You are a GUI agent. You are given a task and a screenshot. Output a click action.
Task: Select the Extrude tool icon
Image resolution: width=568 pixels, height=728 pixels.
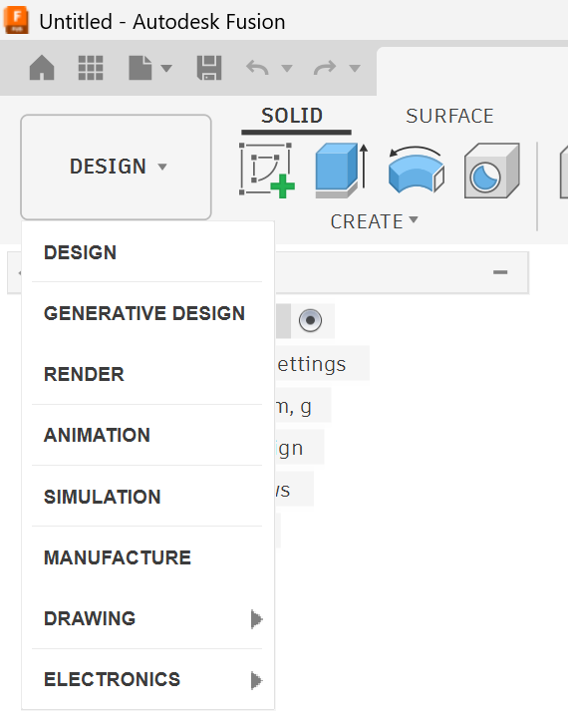[341, 171]
